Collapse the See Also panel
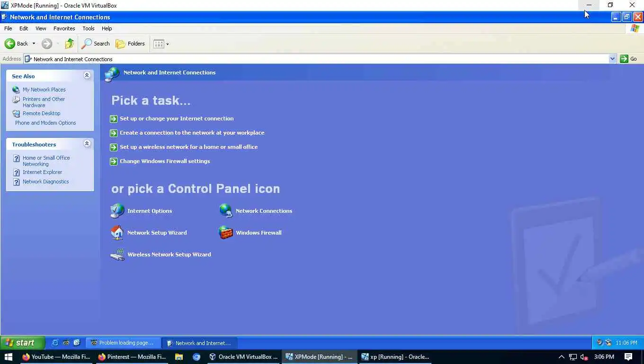 (x=87, y=75)
